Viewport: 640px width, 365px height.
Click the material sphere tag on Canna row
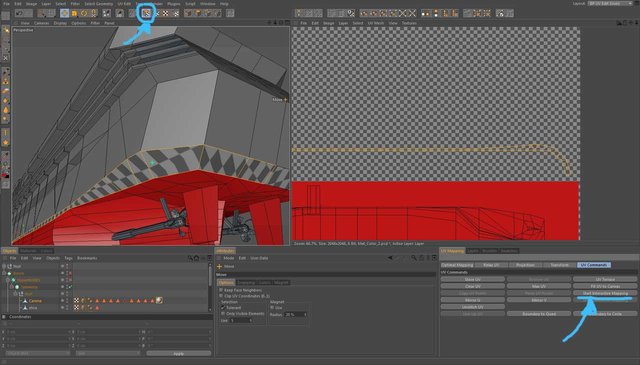point(159,300)
